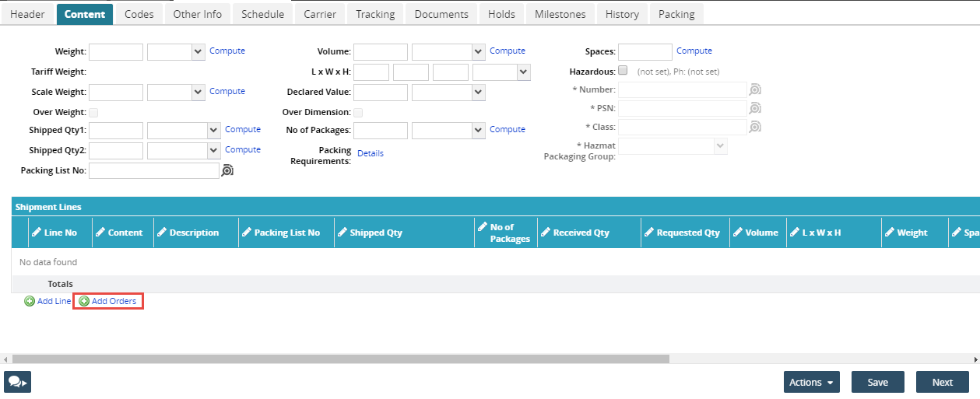The height and width of the screenshot is (399, 980).
Task: Open the Class lookup icon
Action: point(755,127)
